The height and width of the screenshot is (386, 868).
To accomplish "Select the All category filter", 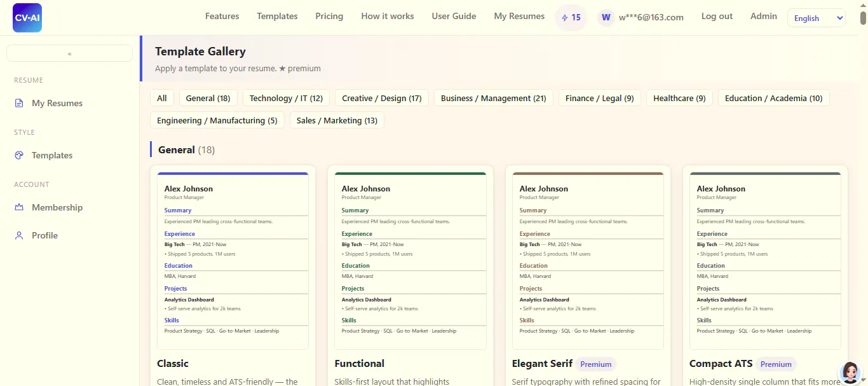I will pyautogui.click(x=162, y=98).
